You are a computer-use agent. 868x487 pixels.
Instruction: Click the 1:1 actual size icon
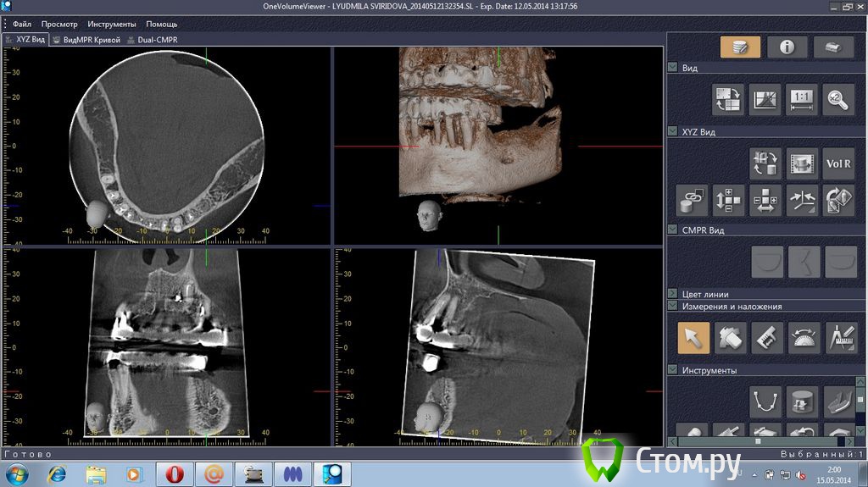(801, 99)
